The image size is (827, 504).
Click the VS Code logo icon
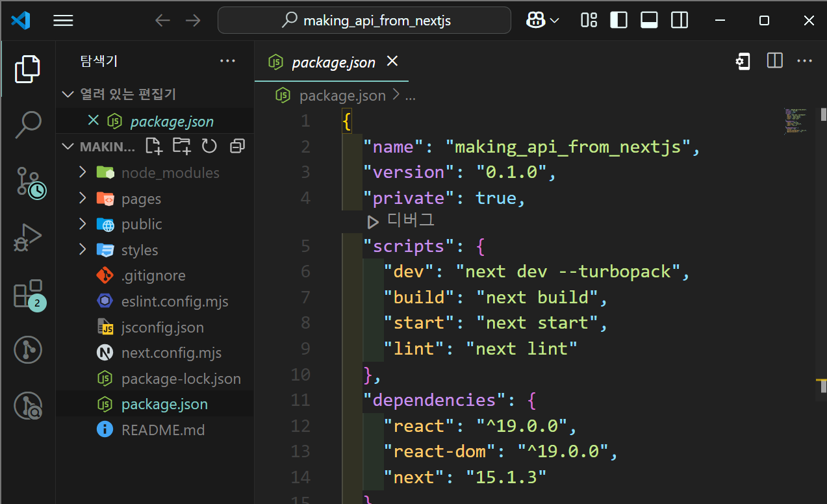(20, 21)
